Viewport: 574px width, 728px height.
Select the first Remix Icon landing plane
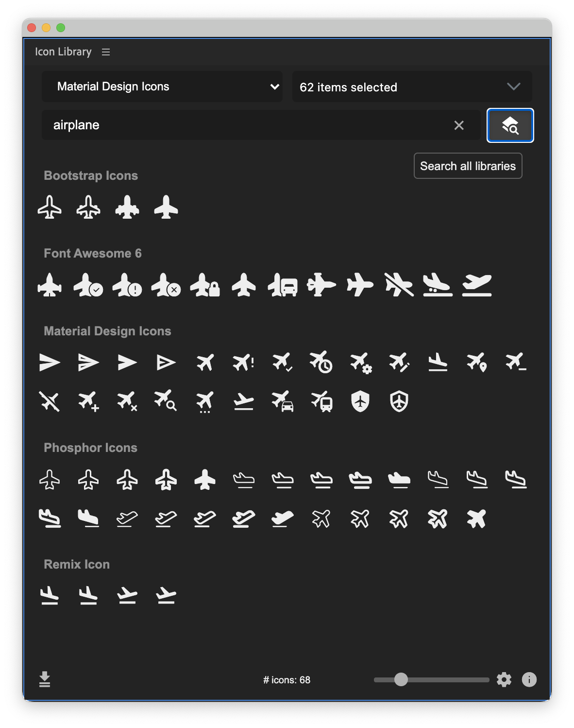(50, 595)
